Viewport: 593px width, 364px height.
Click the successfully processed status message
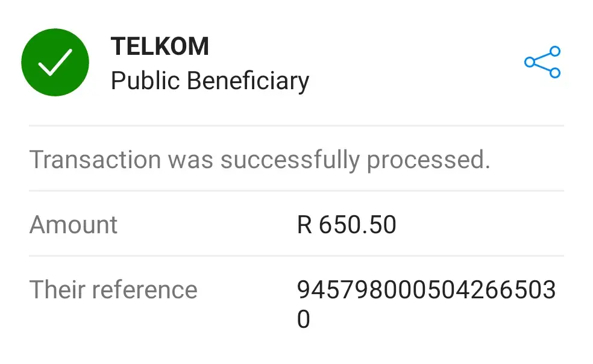[x=260, y=160]
